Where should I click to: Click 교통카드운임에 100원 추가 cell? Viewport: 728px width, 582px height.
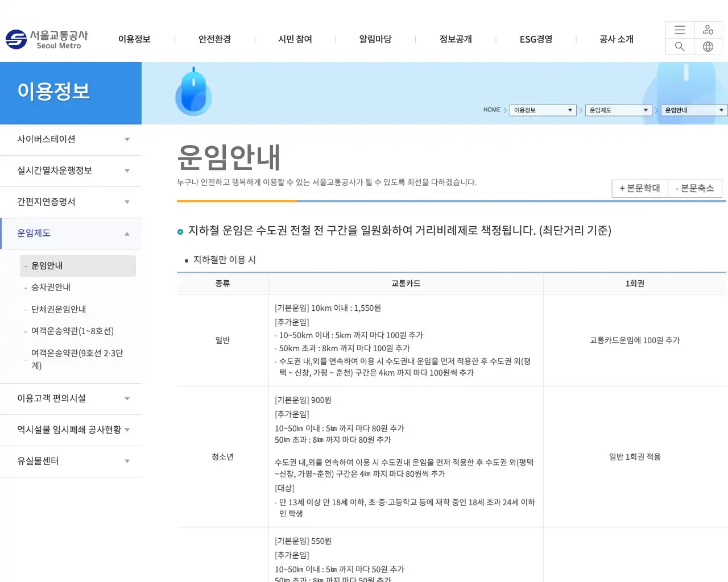[x=635, y=340]
